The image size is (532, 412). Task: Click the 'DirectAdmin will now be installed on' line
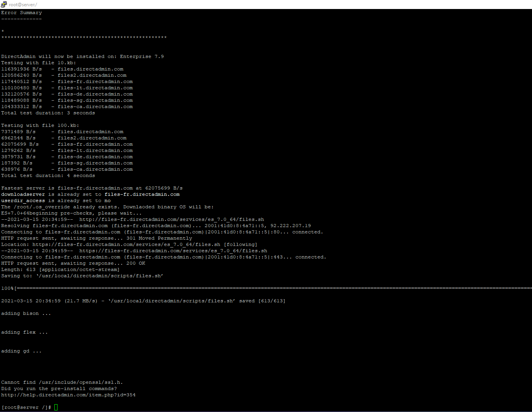tap(83, 56)
